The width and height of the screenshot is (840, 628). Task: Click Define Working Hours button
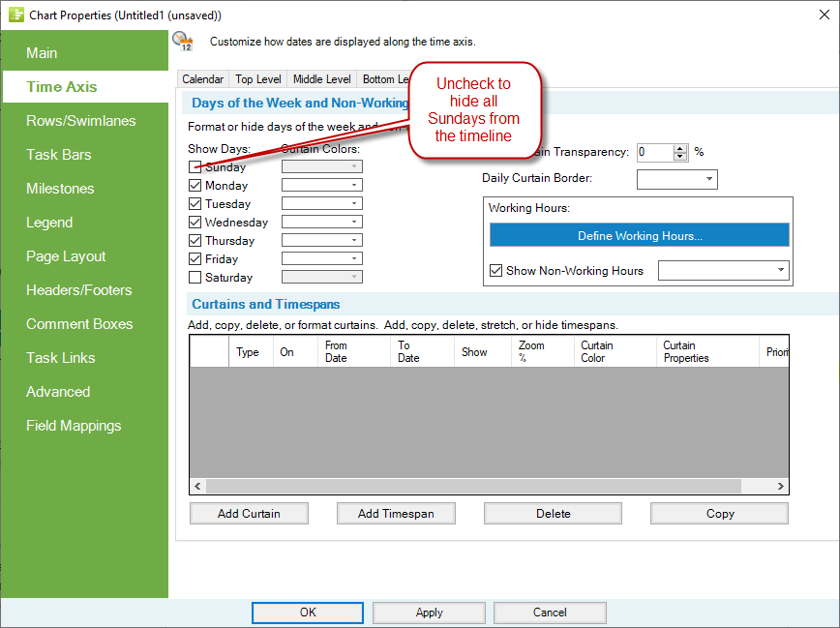[x=640, y=235]
